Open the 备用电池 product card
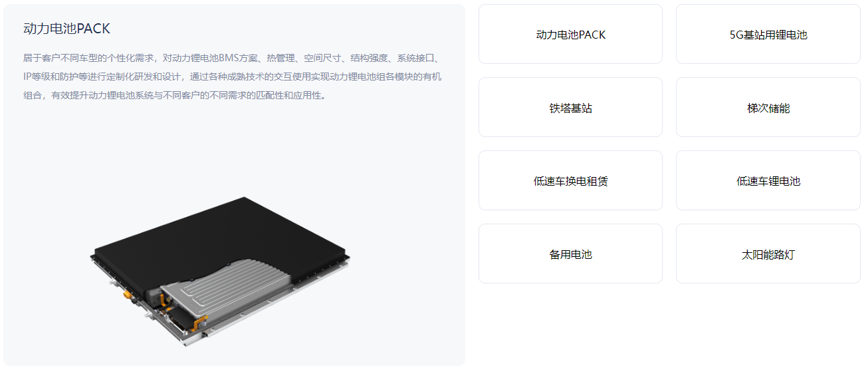 [x=570, y=254]
